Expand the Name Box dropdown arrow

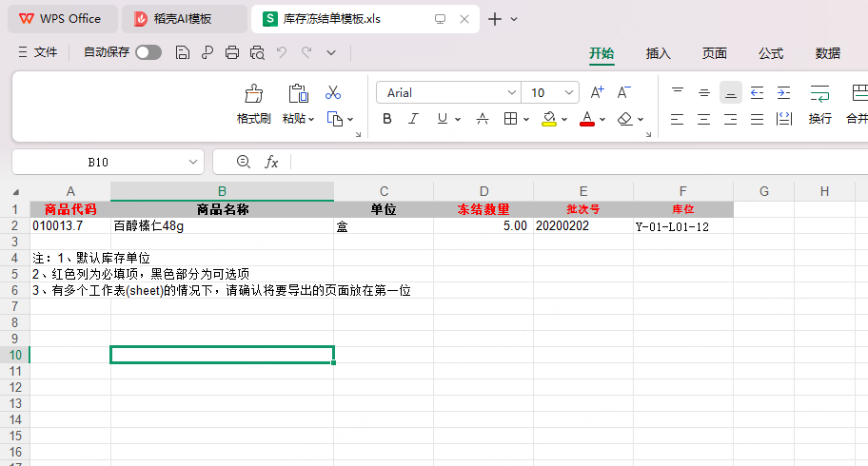[x=192, y=163]
